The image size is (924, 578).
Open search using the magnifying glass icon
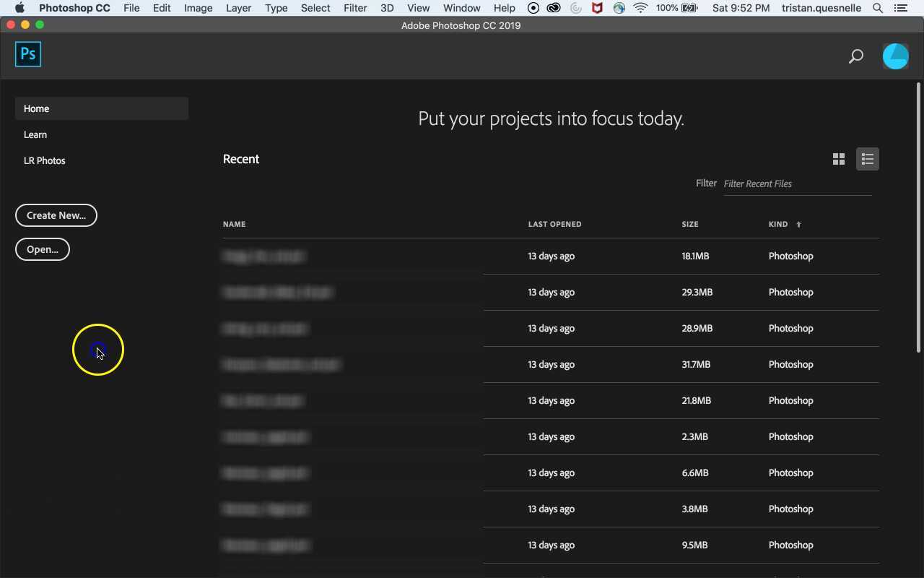point(855,56)
